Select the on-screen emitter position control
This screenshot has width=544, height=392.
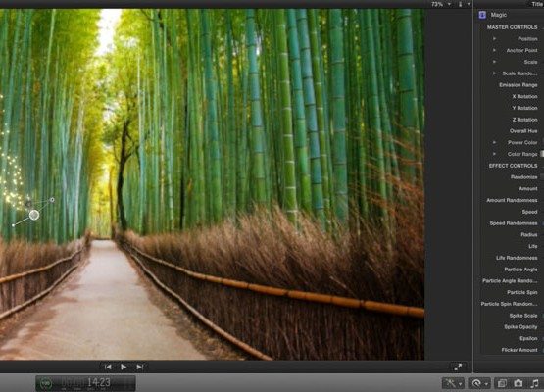pyautogui.click(x=34, y=215)
